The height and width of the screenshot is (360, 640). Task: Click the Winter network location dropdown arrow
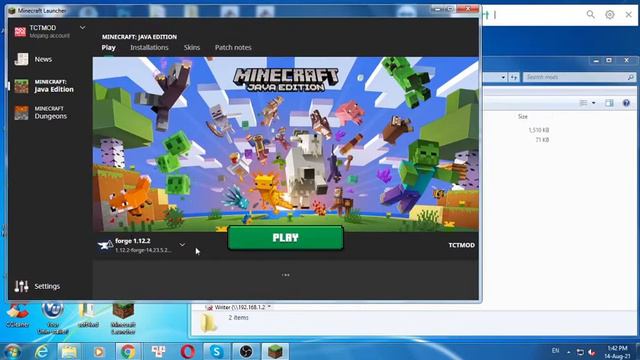(269, 307)
